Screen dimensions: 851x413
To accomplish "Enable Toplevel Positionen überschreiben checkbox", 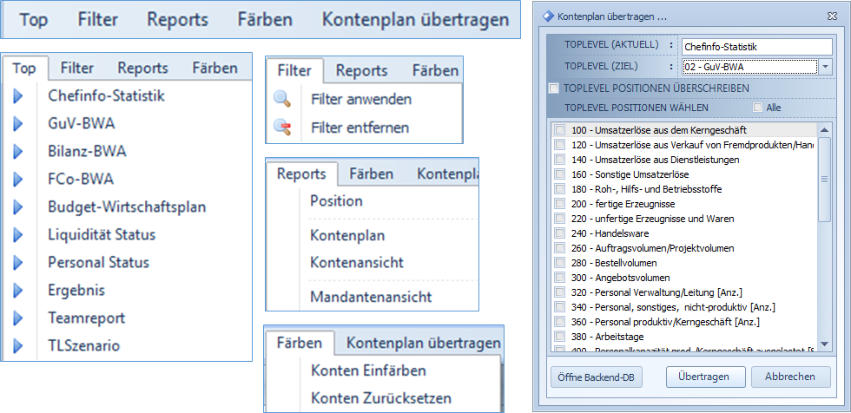I will pyautogui.click(x=554, y=88).
